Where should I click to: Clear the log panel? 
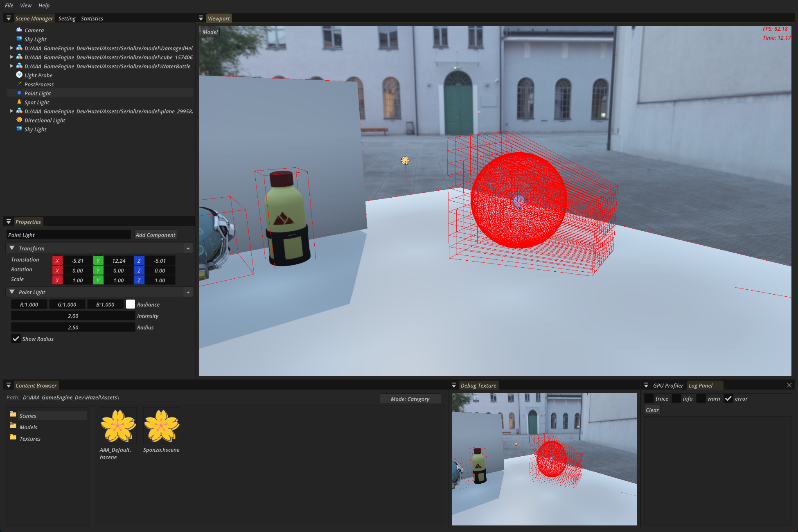(652, 410)
